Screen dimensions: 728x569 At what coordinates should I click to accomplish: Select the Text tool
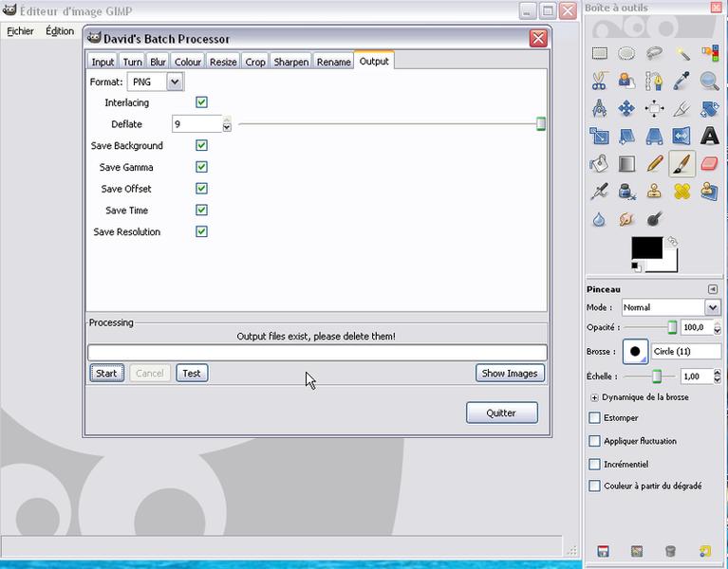tap(709, 136)
